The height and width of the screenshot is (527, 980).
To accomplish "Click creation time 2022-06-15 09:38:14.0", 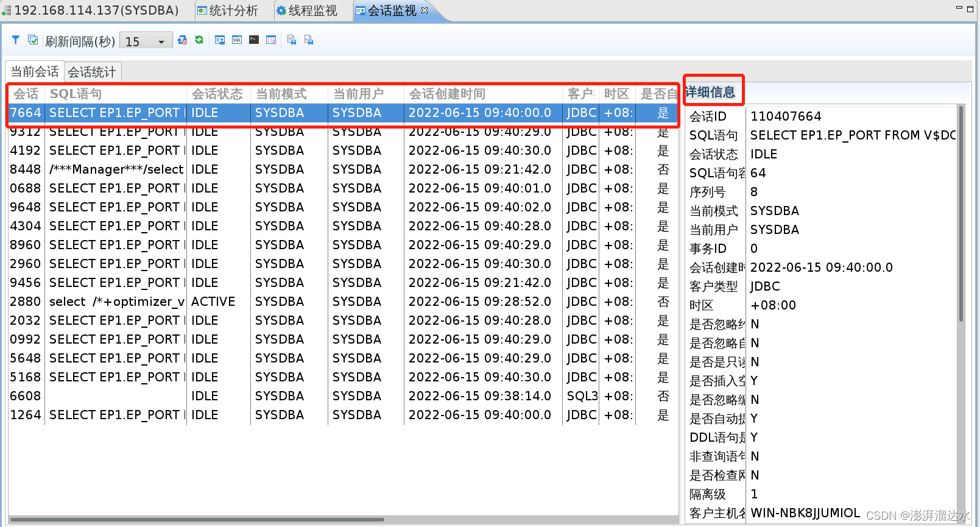I will coord(480,396).
